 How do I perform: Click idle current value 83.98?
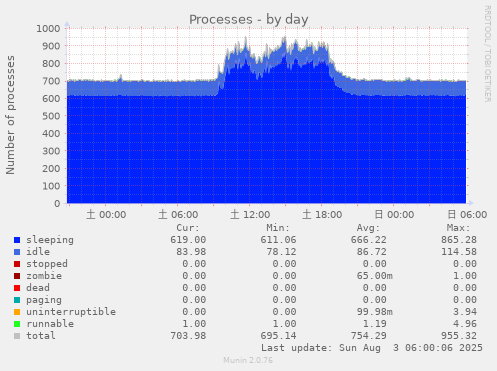[191, 252]
